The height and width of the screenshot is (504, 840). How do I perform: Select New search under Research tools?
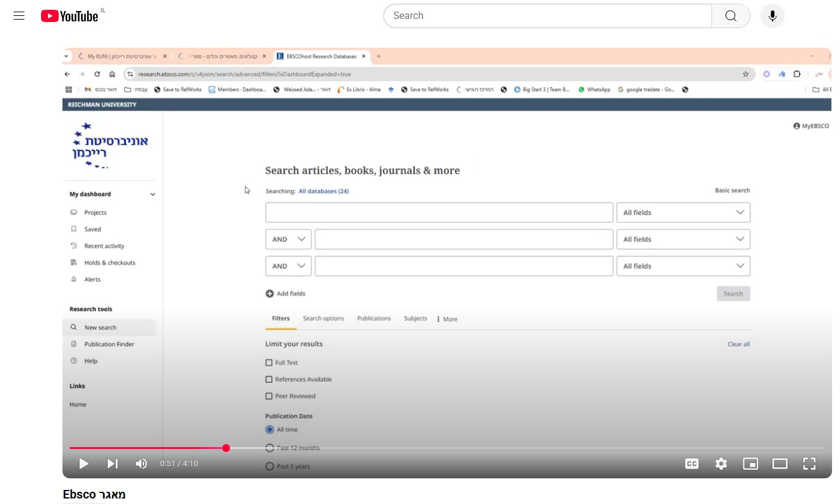coord(109,327)
